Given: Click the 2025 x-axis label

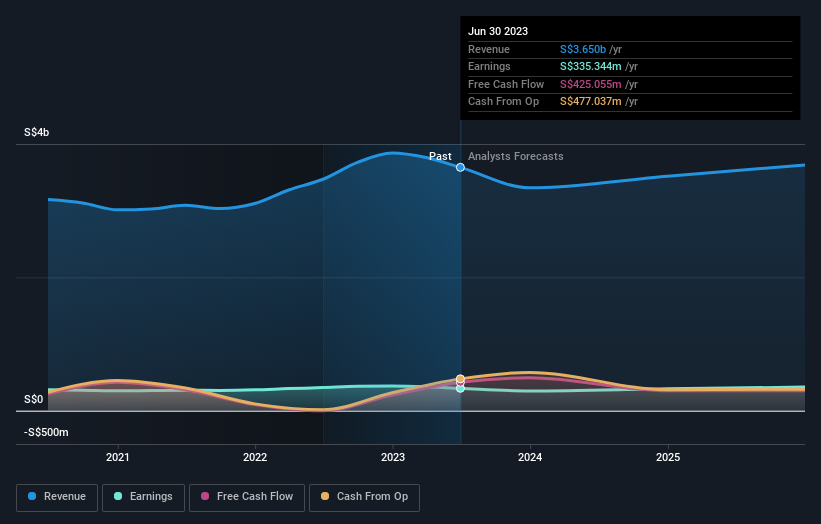Looking at the screenshot, I should click(x=668, y=457).
